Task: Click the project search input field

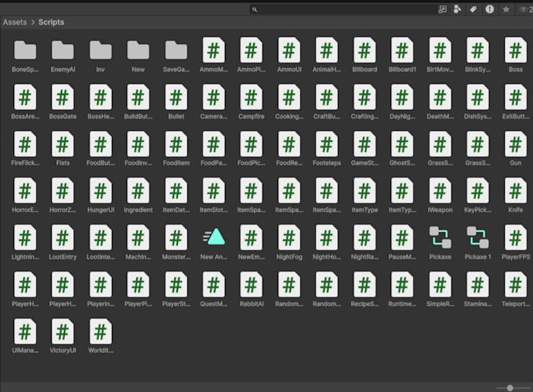Action: pyautogui.click(x=343, y=9)
